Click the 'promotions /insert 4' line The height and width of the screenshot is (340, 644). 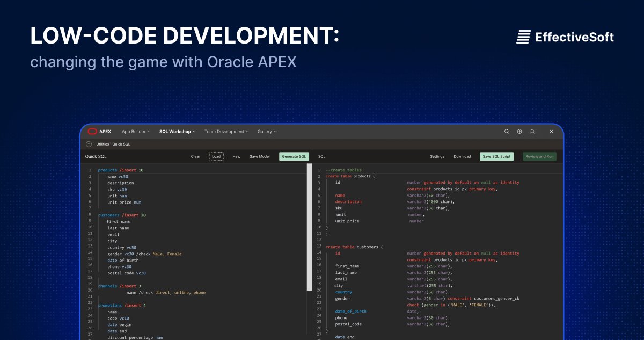tap(122, 305)
